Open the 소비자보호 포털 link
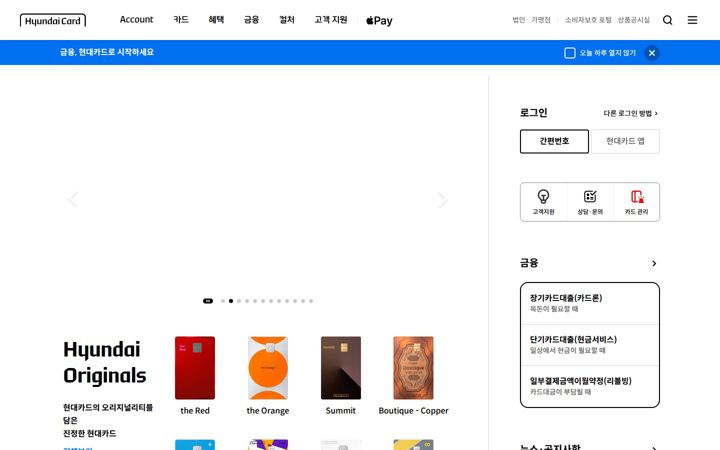This screenshot has width=720, height=450. pyautogui.click(x=588, y=20)
